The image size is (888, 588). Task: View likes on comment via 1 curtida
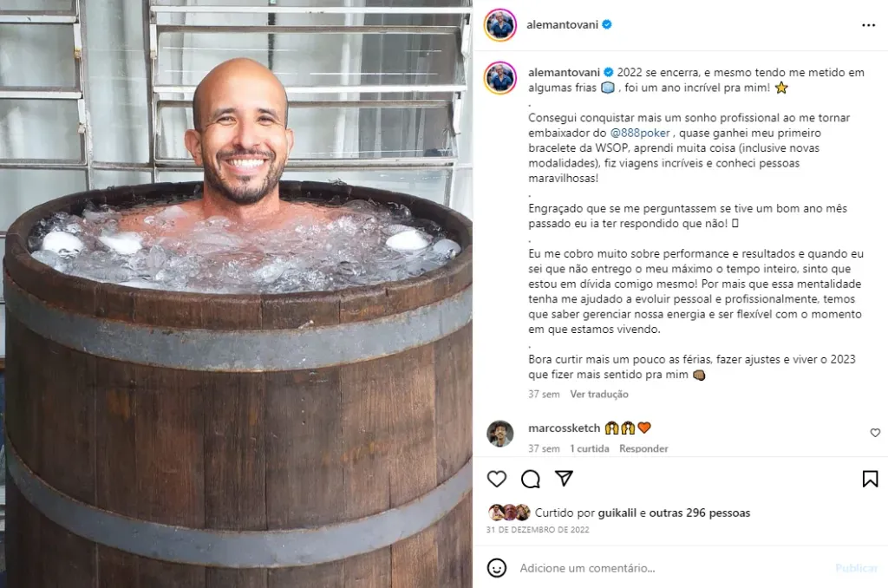tap(590, 448)
